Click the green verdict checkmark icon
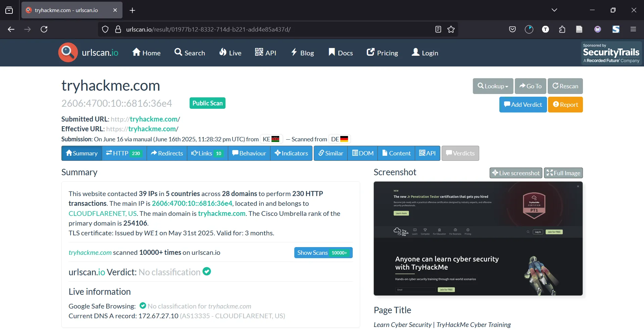Viewport: 644px width, 330px height. click(207, 271)
